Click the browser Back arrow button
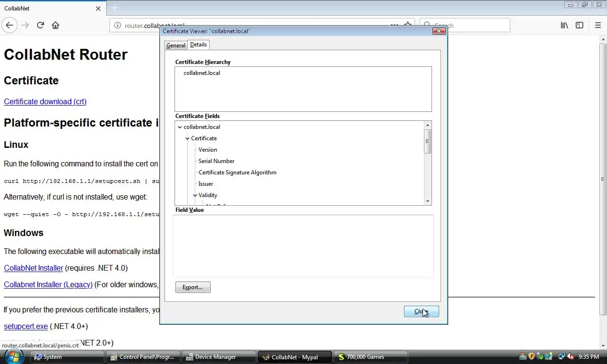607x364 pixels. [x=9, y=25]
